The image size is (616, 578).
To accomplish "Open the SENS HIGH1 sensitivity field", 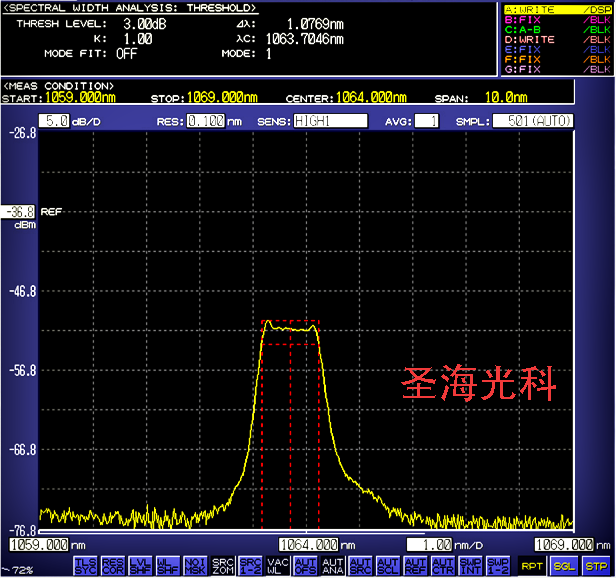I will tap(331, 121).
